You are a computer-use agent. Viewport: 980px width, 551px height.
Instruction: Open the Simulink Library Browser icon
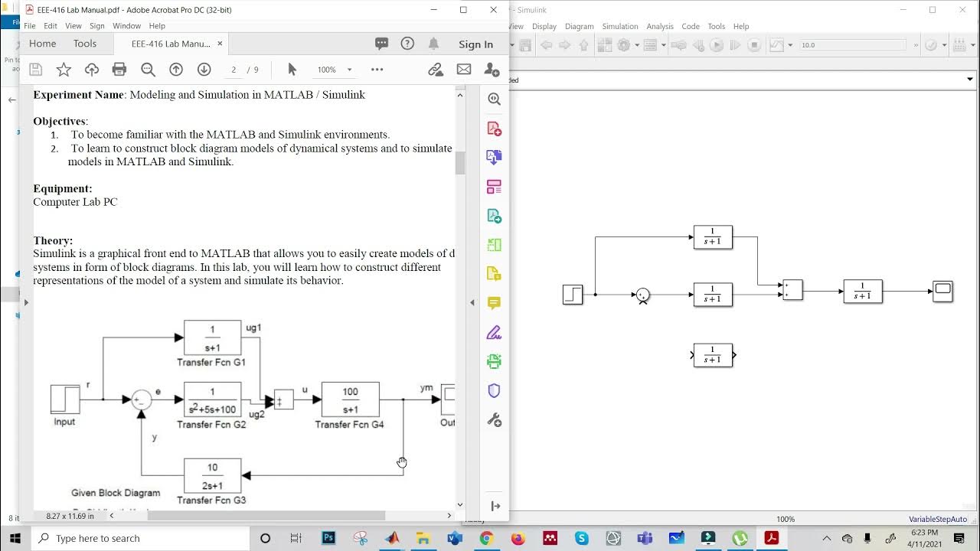[603, 45]
